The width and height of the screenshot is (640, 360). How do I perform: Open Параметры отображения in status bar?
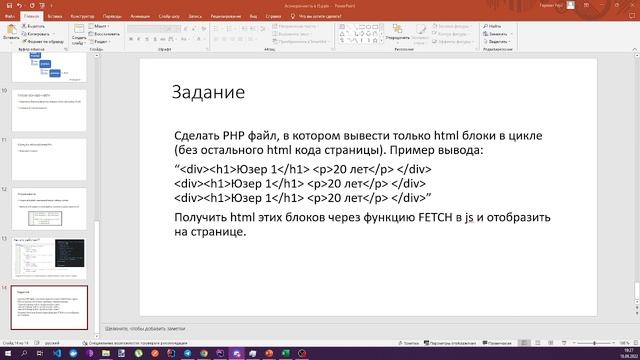pyautogui.click(x=450, y=343)
